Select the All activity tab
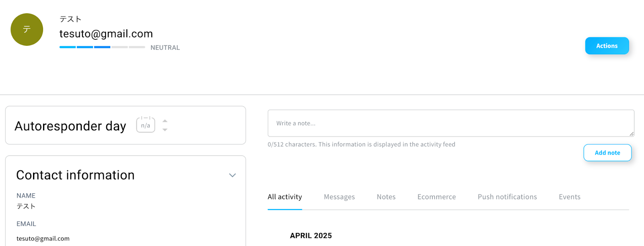 285,197
